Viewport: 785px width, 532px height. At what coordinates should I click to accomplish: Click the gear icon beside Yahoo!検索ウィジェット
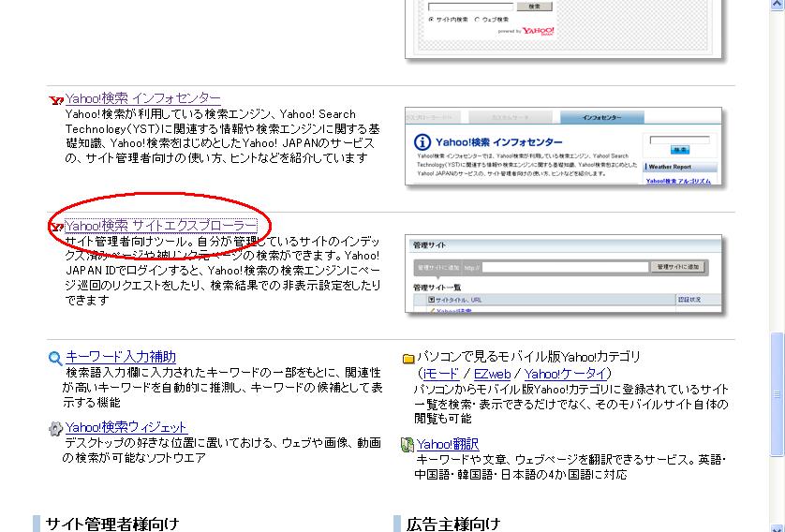click(55, 429)
